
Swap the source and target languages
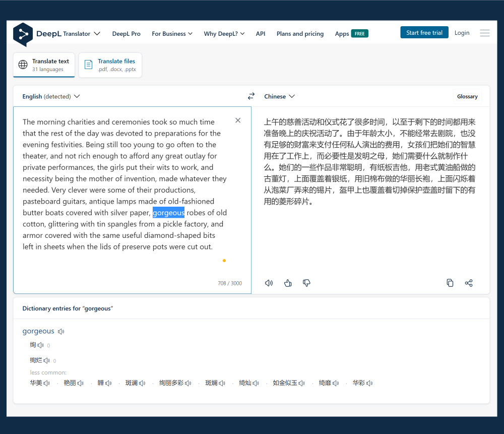[251, 96]
